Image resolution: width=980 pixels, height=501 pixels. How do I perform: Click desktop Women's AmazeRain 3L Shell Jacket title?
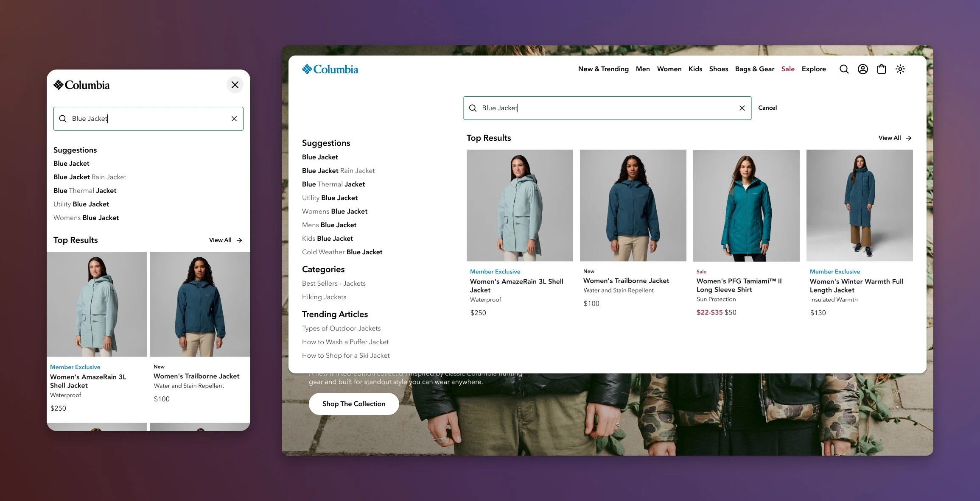pos(517,286)
